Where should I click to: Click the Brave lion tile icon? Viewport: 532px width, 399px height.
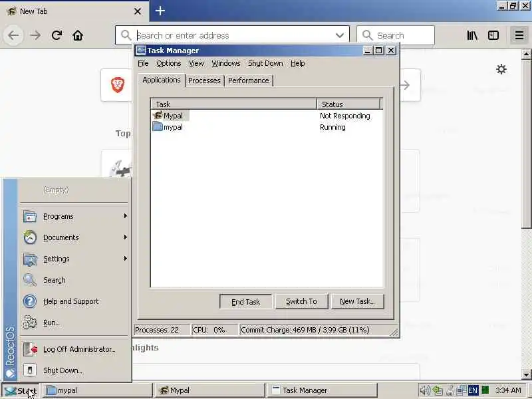pyautogui.click(x=118, y=85)
